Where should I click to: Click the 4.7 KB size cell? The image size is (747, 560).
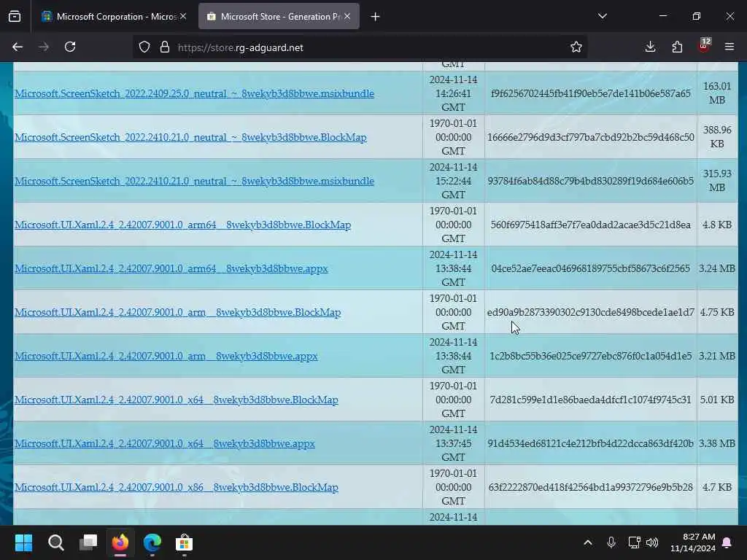point(717,488)
